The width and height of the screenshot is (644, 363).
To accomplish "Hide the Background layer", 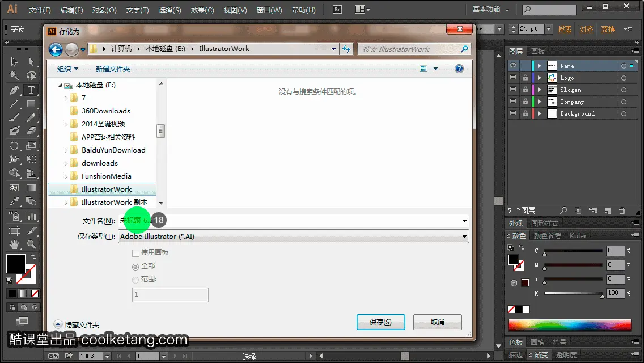I will point(513,113).
